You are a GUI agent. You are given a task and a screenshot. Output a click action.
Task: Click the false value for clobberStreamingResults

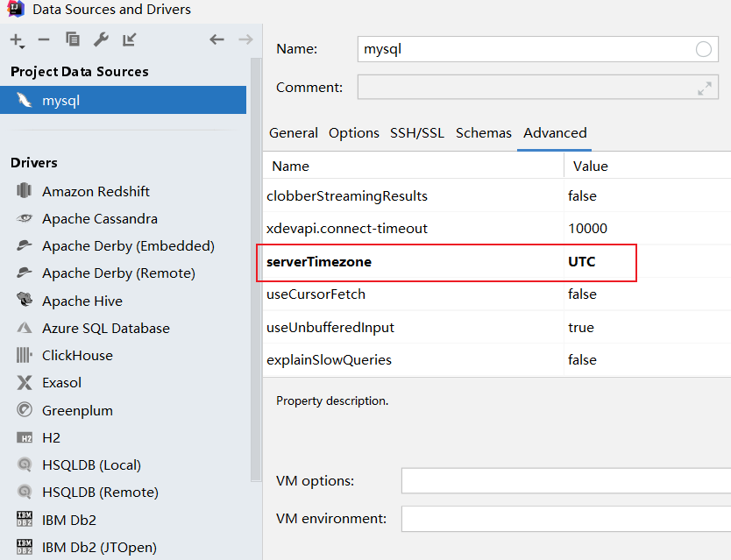[582, 195]
